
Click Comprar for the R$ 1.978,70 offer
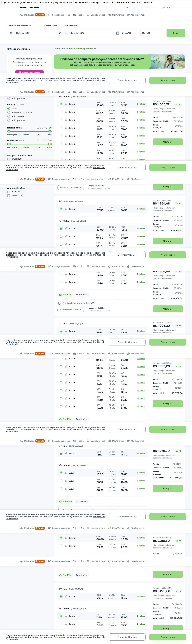168,488
